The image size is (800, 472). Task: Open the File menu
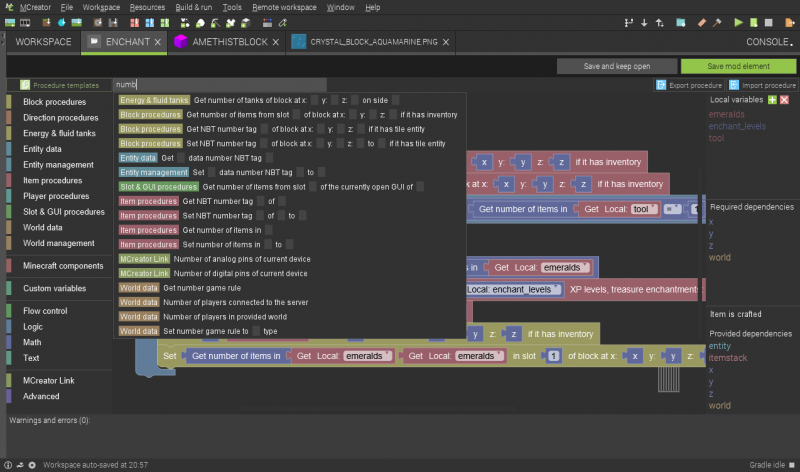(67, 7)
